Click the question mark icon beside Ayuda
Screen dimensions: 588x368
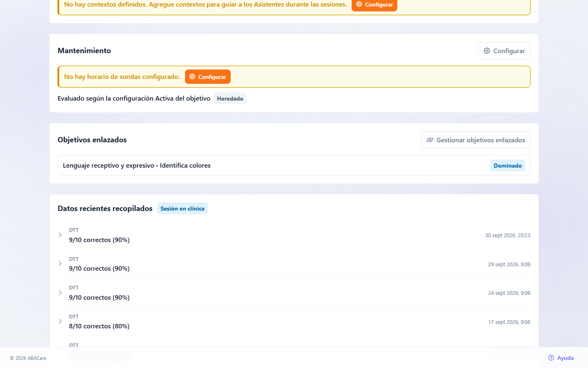click(551, 358)
